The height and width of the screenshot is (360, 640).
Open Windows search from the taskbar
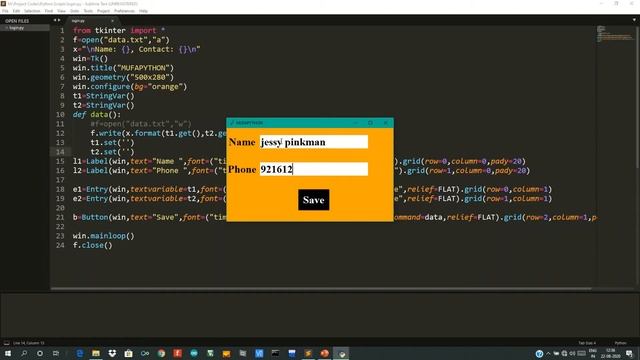[24, 353]
